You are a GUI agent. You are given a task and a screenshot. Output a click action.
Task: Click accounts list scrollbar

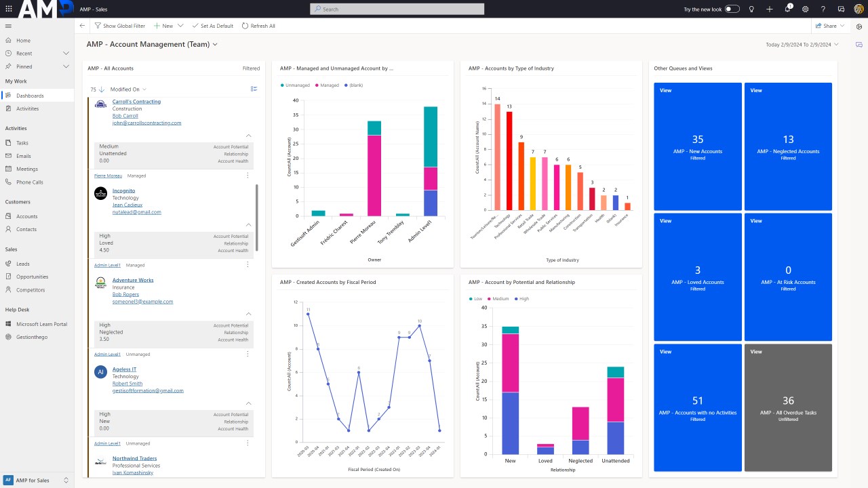256,217
